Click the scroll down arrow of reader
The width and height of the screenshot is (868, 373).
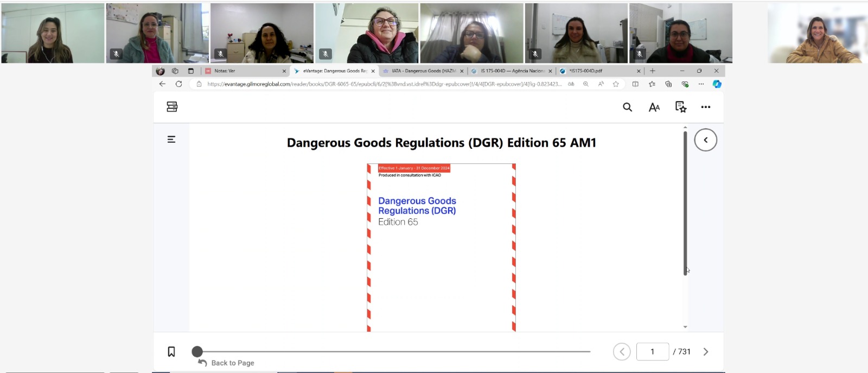tap(685, 327)
